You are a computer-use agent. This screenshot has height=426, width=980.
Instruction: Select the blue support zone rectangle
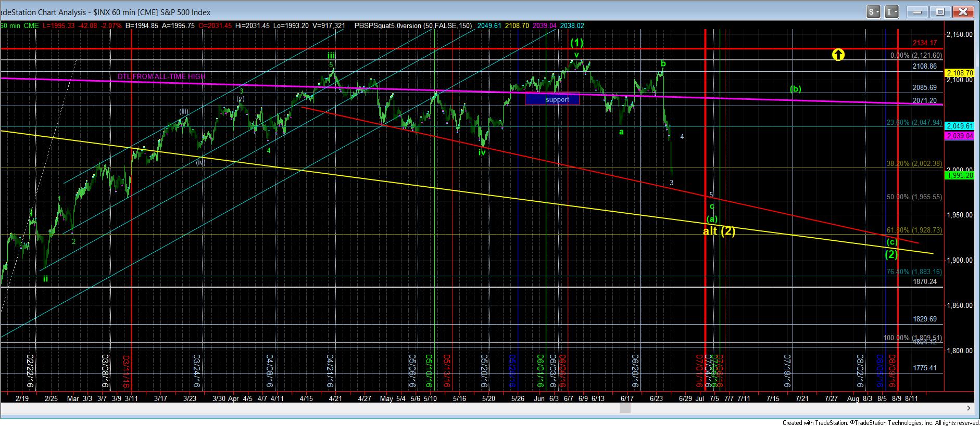tap(552, 99)
